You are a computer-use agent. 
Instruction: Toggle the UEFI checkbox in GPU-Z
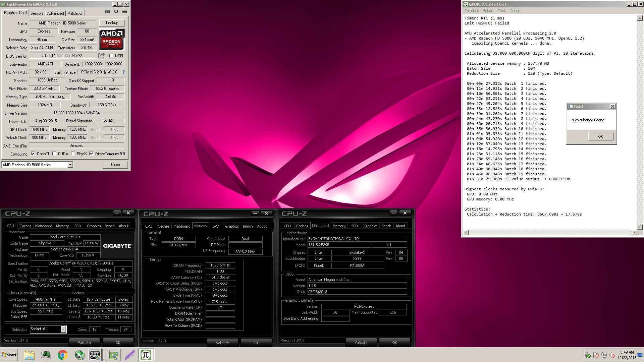coord(111,56)
